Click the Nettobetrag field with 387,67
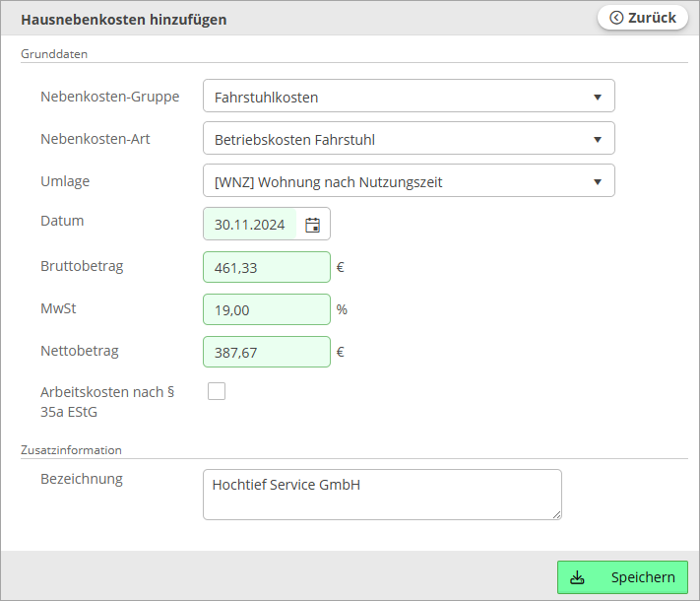Image resolution: width=700 pixels, height=601 pixels. pos(267,352)
